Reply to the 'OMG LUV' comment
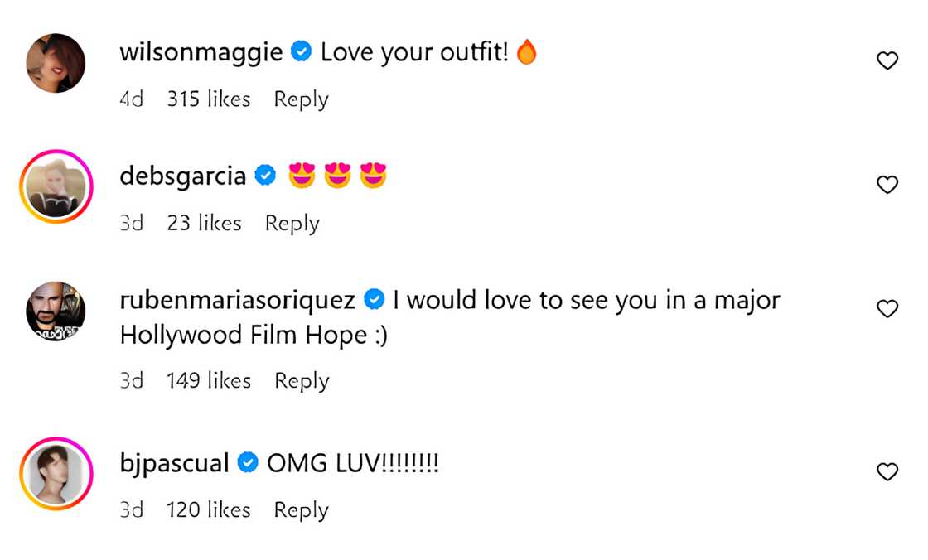 [x=301, y=510]
